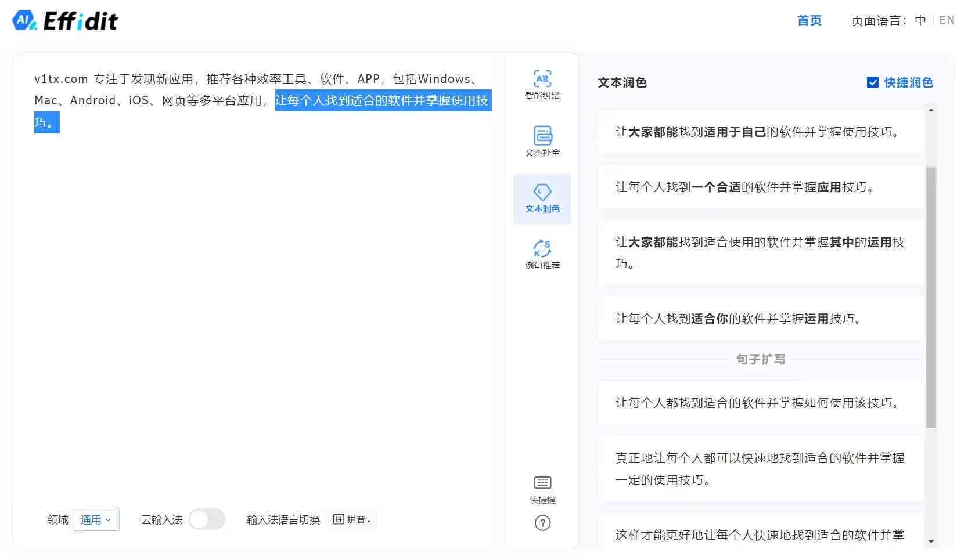
Task: Toggle the 快捷润色 checkbox
Action: (872, 82)
